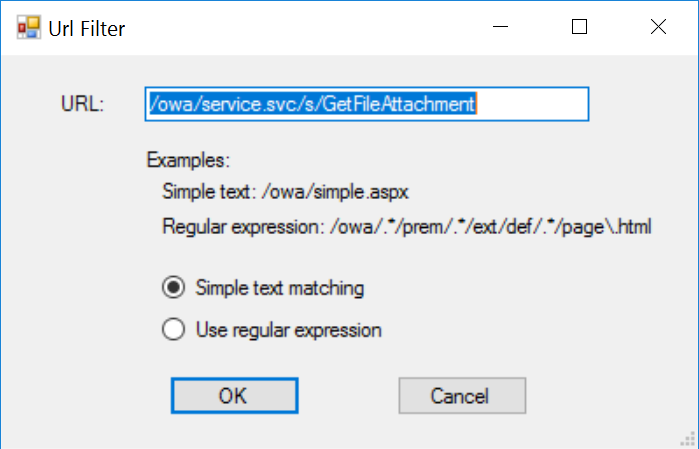Viewport: 699px width, 449px height.
Task: Click the regular expression example line
Action: [406, 226]
